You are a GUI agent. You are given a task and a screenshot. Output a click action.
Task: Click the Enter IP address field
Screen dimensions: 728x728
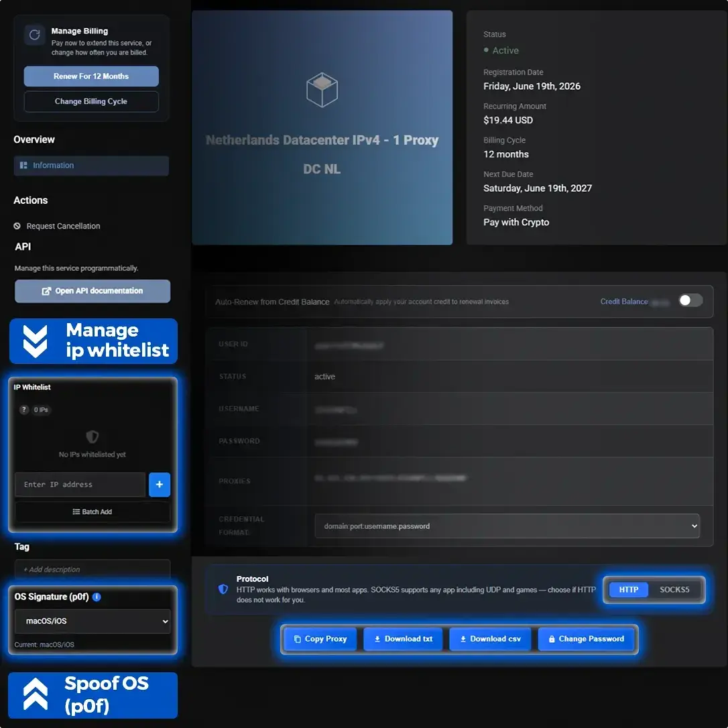click(x=80, y=484)
